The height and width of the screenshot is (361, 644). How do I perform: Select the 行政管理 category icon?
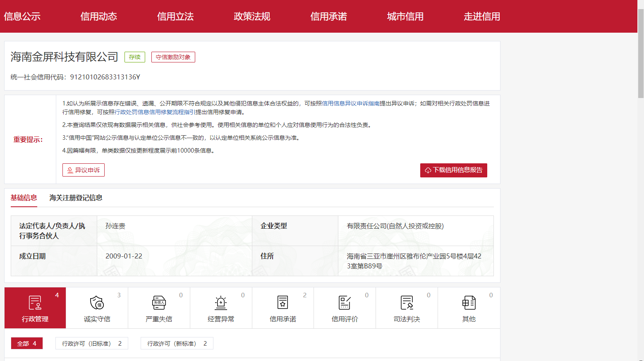pos(35,303)
